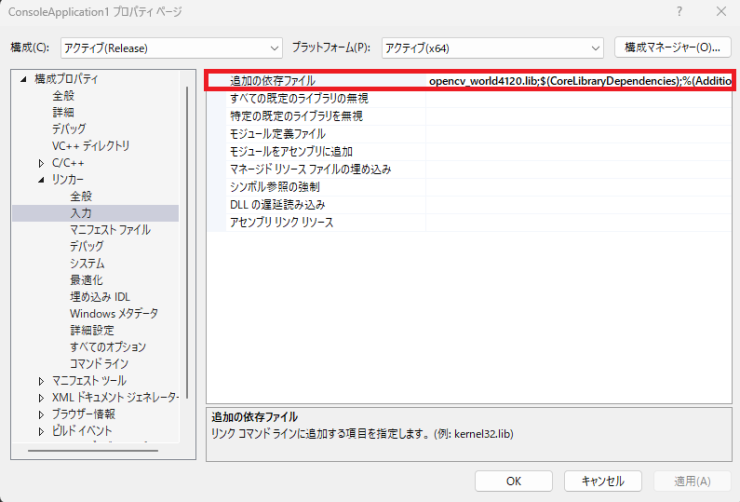Select VC++ ディレクトリ in the tree
This screenshot has height=502, width=740.
(91, 146)
